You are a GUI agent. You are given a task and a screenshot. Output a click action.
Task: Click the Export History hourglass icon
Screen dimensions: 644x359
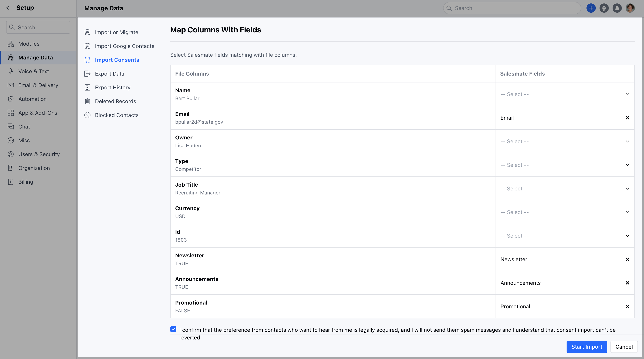pos(87,88)
